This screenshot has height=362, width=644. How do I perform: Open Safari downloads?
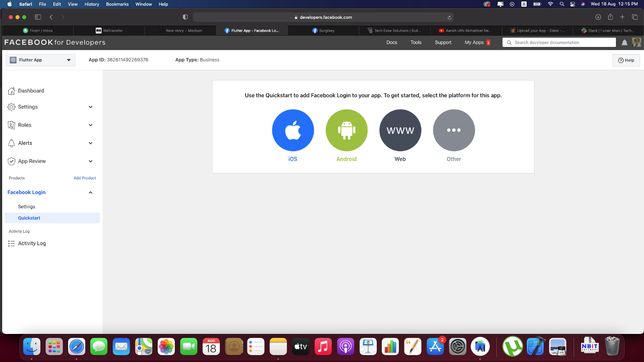(x=598, y=17)
